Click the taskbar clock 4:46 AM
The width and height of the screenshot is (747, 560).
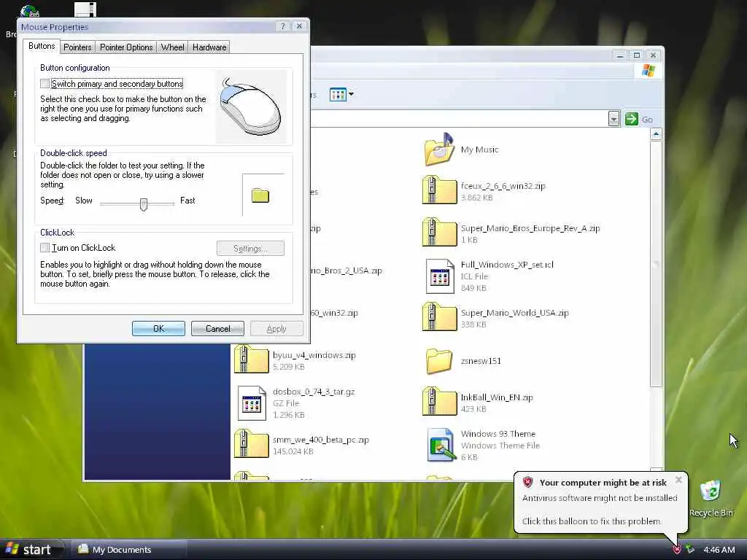point(719,550)
